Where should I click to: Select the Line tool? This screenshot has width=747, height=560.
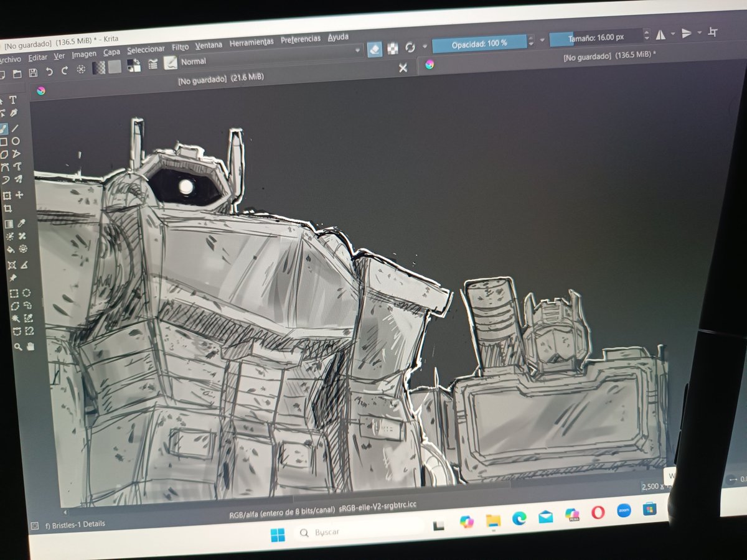[15, 128]
